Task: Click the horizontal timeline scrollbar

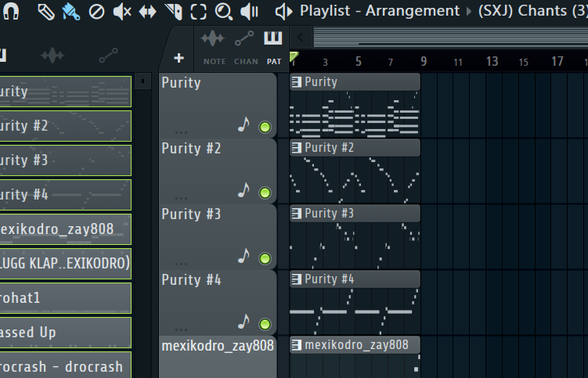Action: click(450, 37)
